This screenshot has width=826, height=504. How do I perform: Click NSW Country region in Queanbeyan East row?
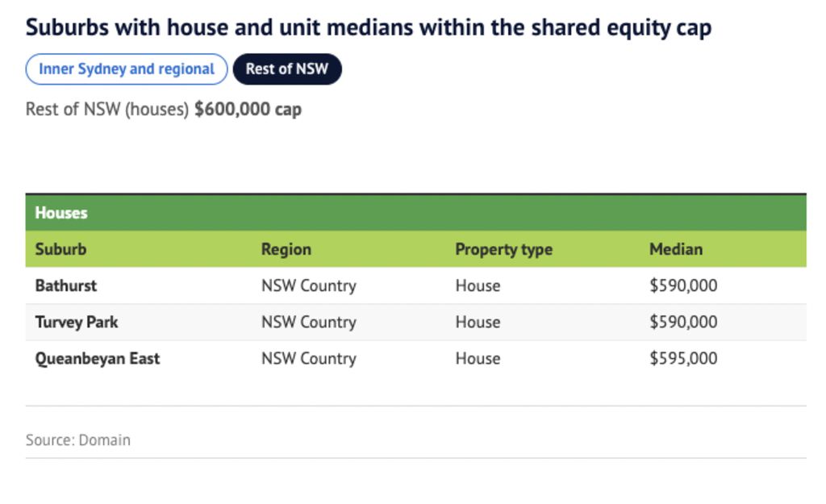coord(309,358)
